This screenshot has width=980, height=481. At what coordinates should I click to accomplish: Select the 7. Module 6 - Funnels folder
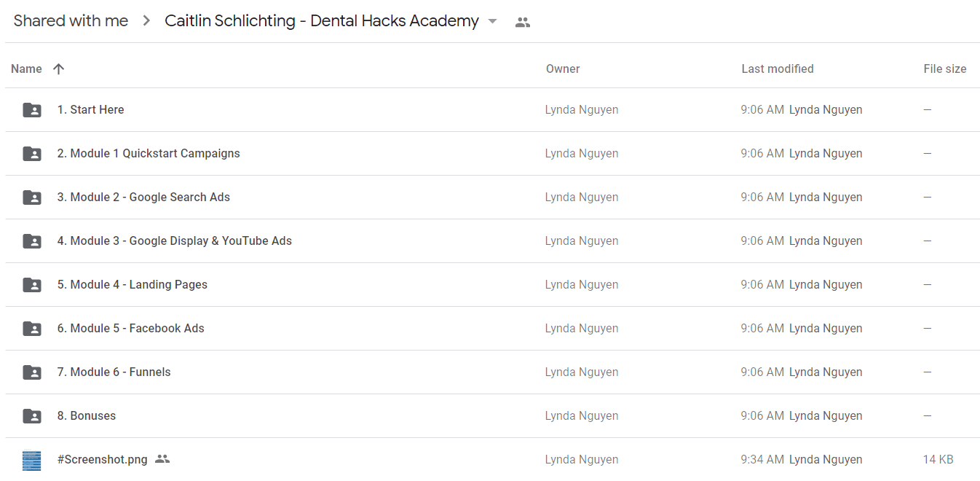tap(492, 372)
